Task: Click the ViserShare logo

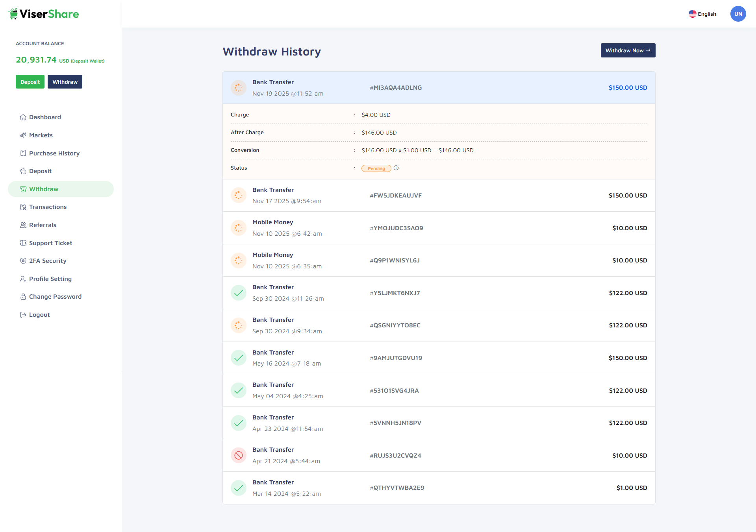Action: tap(43, 14)
